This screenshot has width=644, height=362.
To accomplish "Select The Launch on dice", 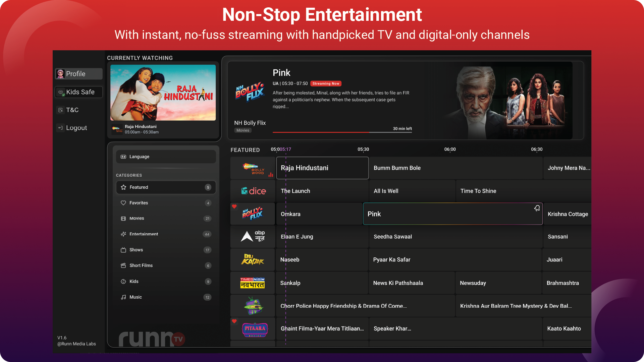I will [322, 191].
